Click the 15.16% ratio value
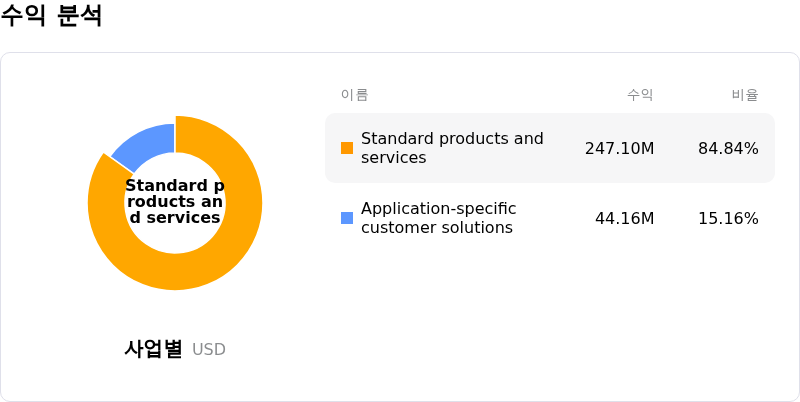The height and width of the screenshot is (402, 800). click(728, 218)
